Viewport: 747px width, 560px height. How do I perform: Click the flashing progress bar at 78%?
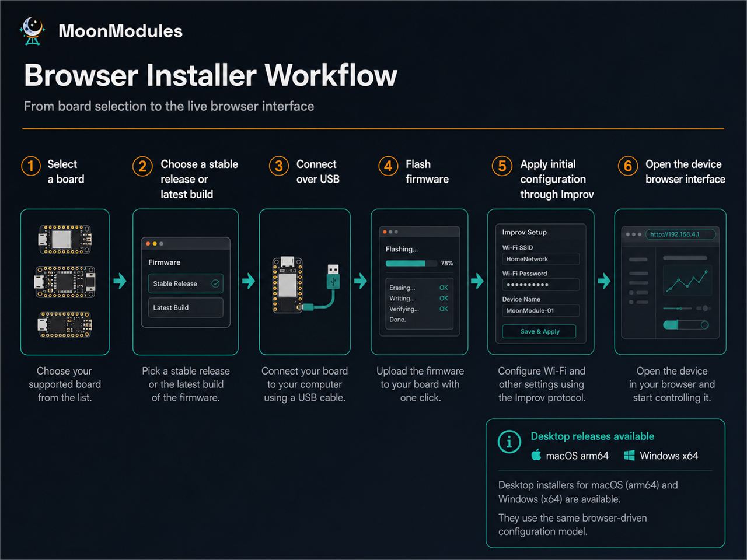(x=411, y=263)
